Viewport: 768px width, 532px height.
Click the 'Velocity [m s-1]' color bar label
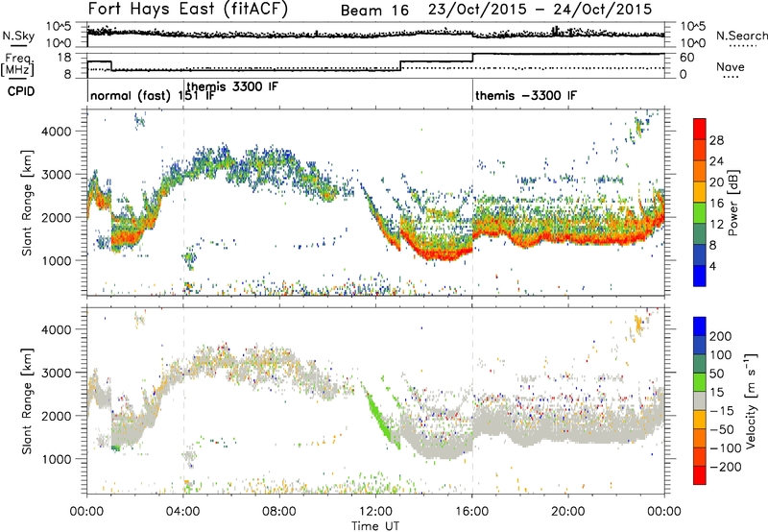751,400
